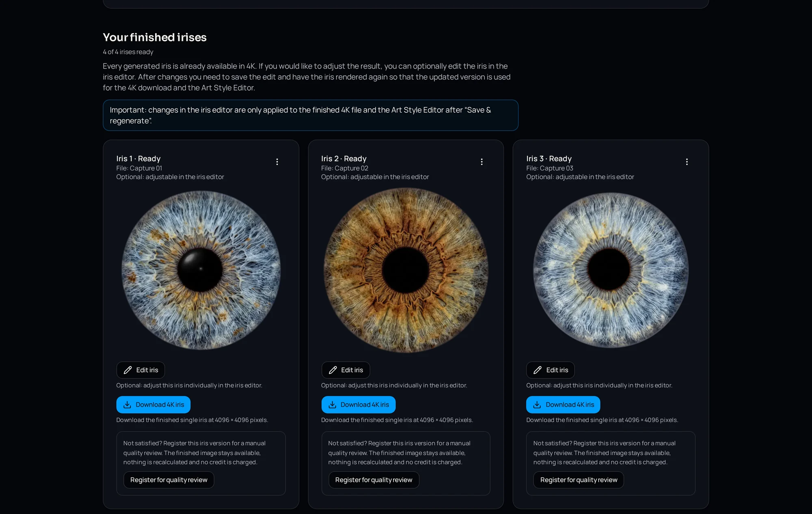Register Iris 3 for quality review
The height and width of the screenshot is (514, 812).
click(579, 480)
